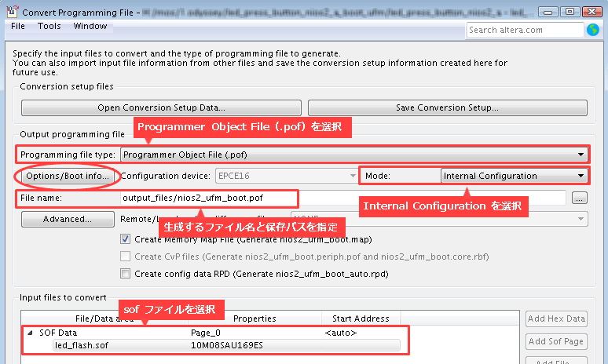The height and width of the screenshot is (364, 608).
Task: Click the Page_0 properties cell
Action: [x=206, y=333]
